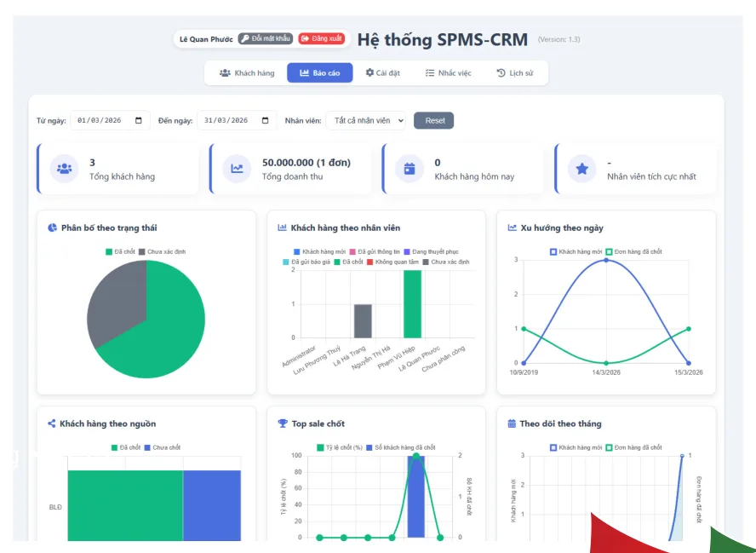This screenshot has height=553, width=756.
Task: Open the Khách hàng tab
Action: pyautogui.click(x=247, y=73)
